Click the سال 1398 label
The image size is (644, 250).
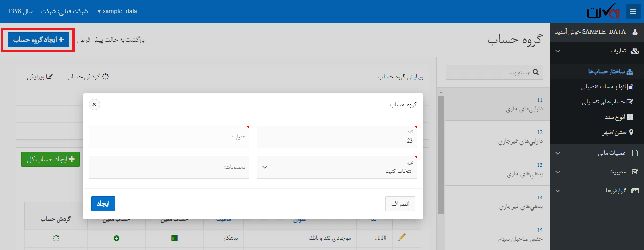pos(21,11)
